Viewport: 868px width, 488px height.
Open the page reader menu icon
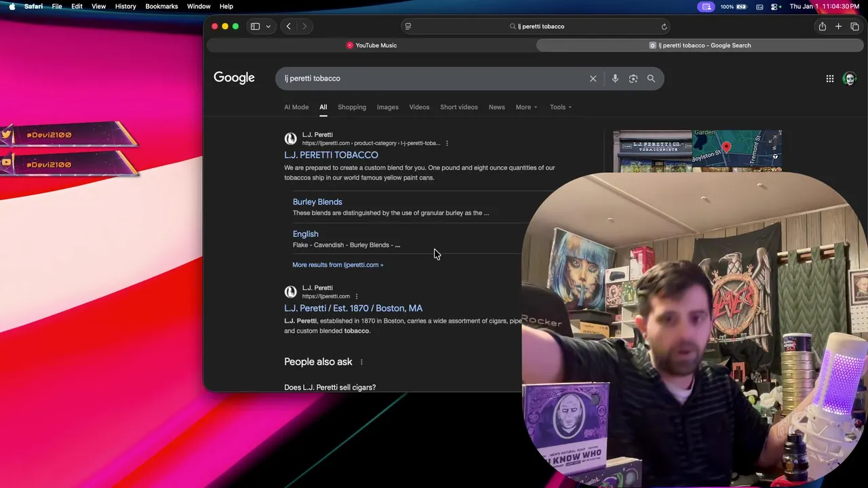click(x=408, y=26)
